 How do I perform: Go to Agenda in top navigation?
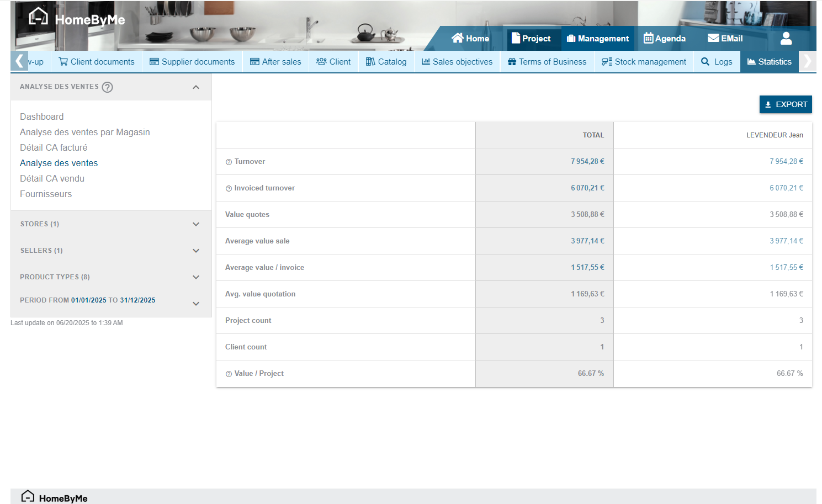(x=665, y=39)
